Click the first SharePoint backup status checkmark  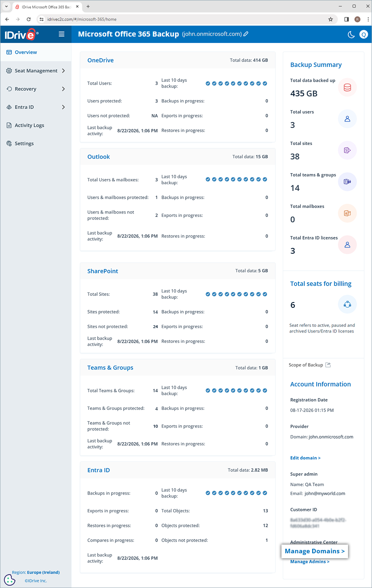pos(208,294)
